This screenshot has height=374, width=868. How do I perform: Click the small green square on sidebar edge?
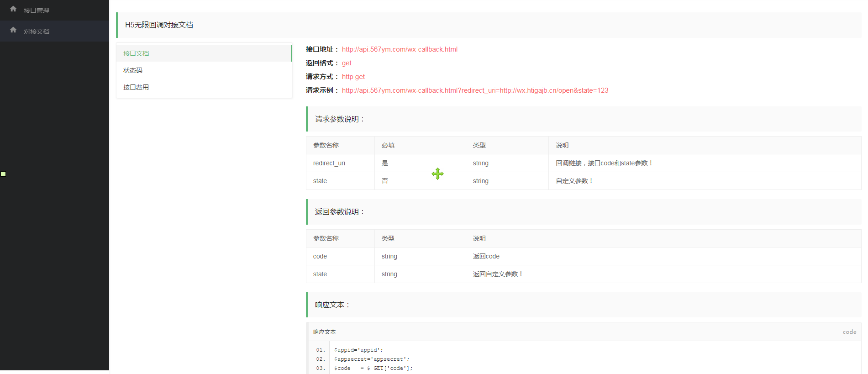(x=3, y=174)
